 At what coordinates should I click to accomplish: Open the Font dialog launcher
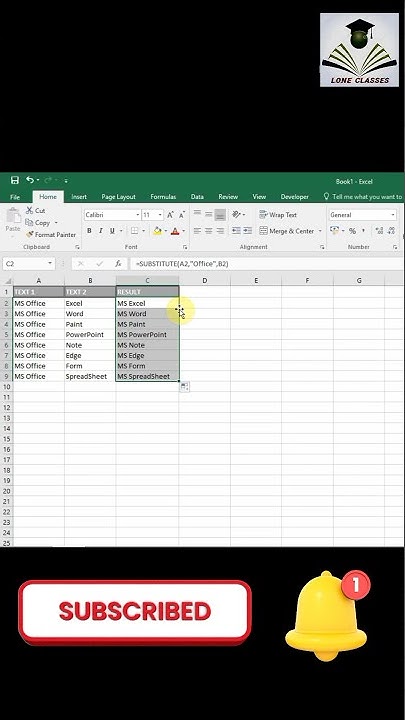point(185,247)
